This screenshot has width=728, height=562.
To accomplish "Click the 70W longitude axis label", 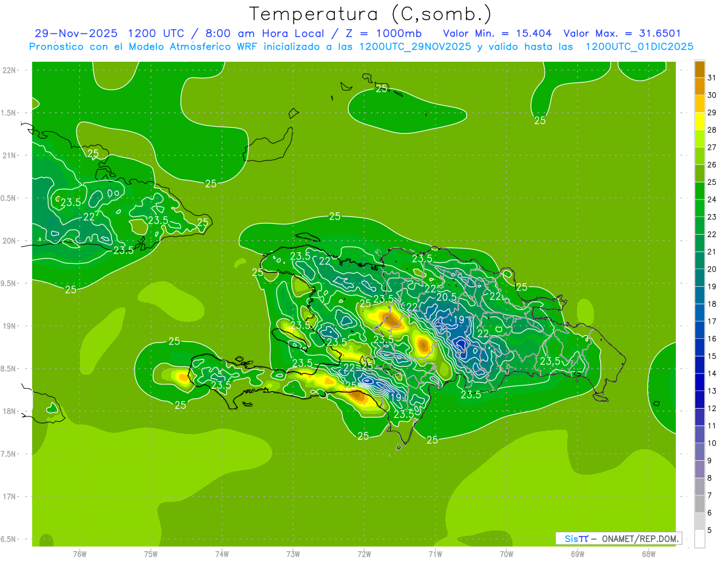I will click(507, 554).
